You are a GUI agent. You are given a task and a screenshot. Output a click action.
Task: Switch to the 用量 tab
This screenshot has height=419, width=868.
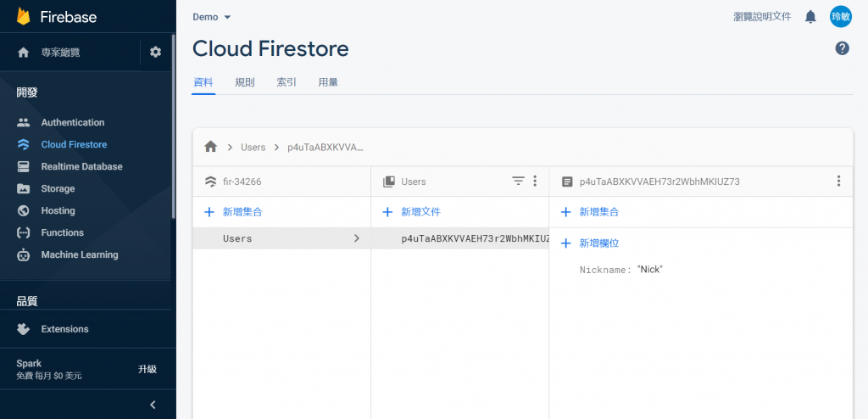(x=328, y=82)
